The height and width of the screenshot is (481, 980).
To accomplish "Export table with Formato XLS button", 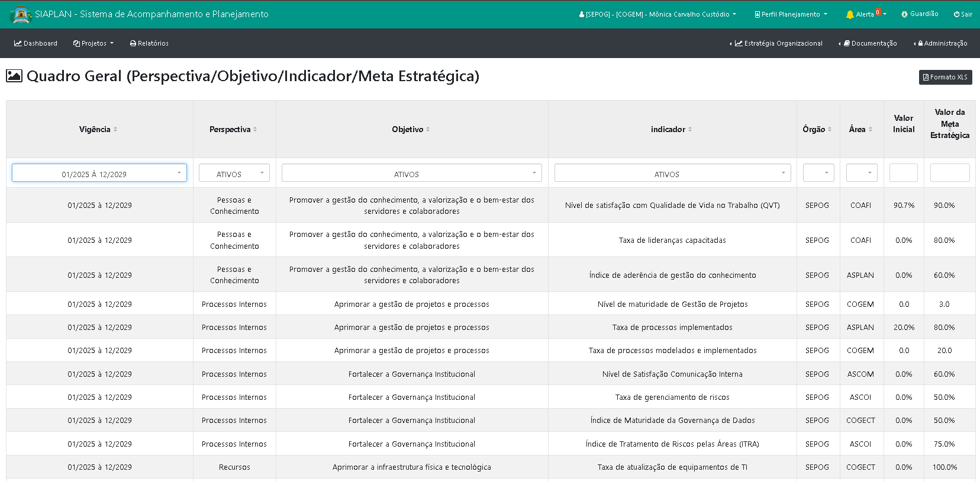I will 945,77.
